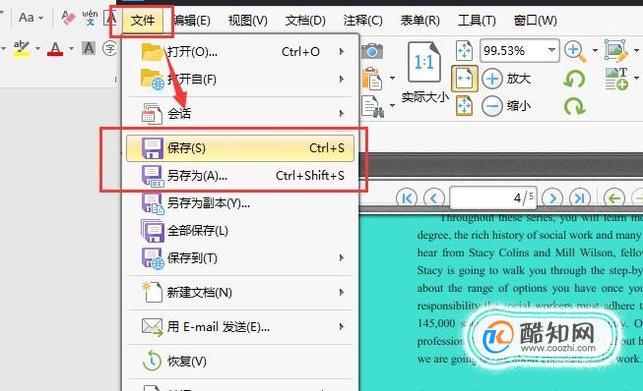Go to last page button
643x391 pixels.
tap(580, 199)
